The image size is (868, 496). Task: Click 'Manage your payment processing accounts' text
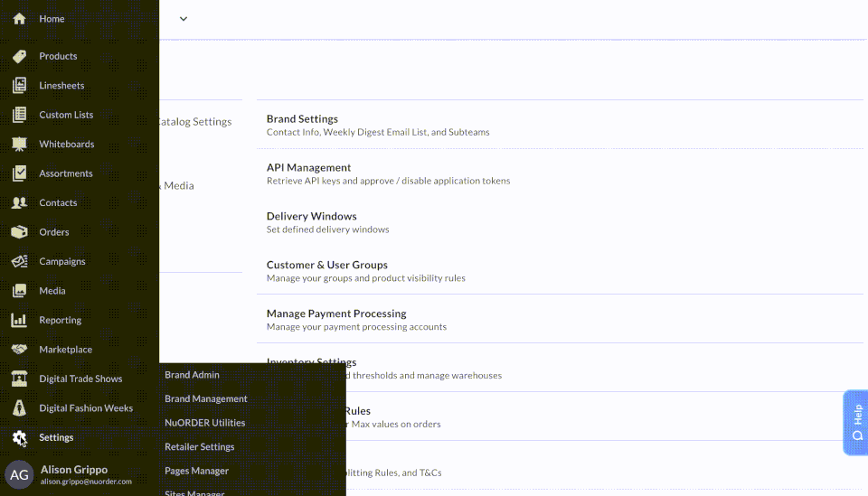coord(356,327)
